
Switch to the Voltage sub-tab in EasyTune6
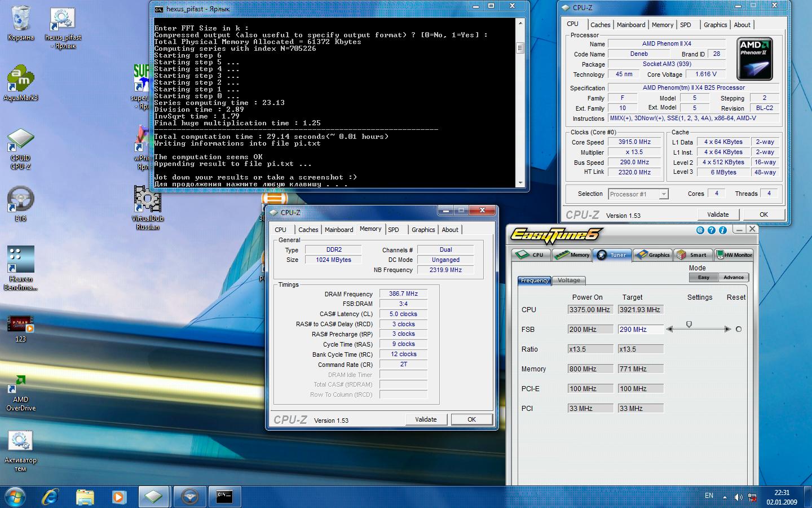tap(569, 280)
